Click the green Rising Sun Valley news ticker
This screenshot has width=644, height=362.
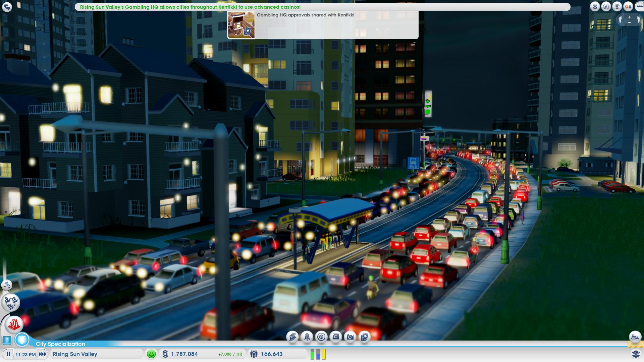190,7
